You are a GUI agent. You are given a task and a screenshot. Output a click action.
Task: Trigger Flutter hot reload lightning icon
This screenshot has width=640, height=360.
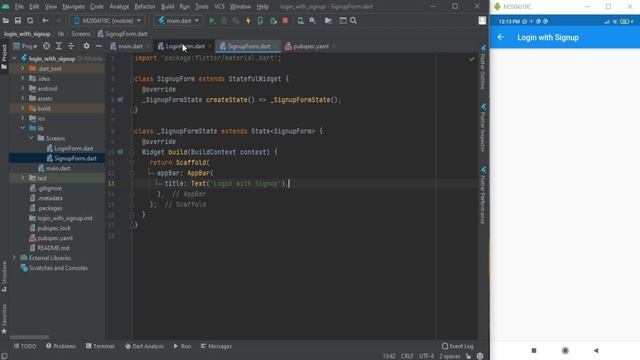point(248,20)
